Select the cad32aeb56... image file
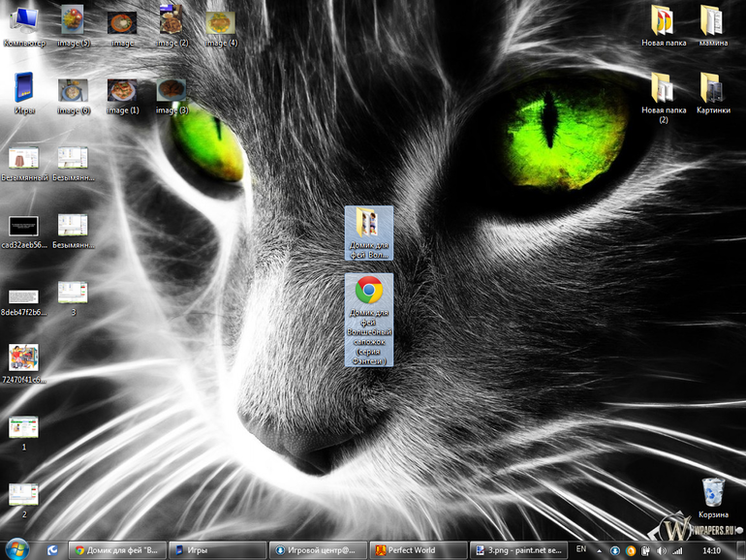 24,233
